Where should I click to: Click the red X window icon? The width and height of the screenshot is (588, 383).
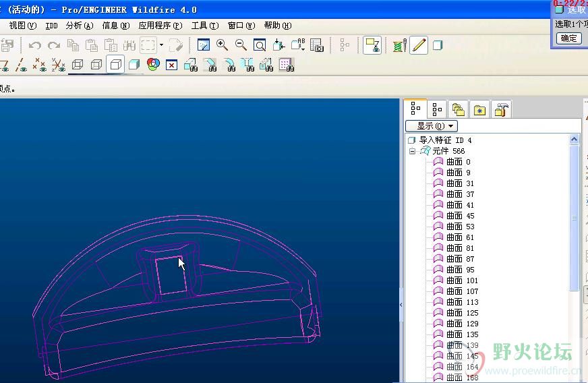[171, 65]
